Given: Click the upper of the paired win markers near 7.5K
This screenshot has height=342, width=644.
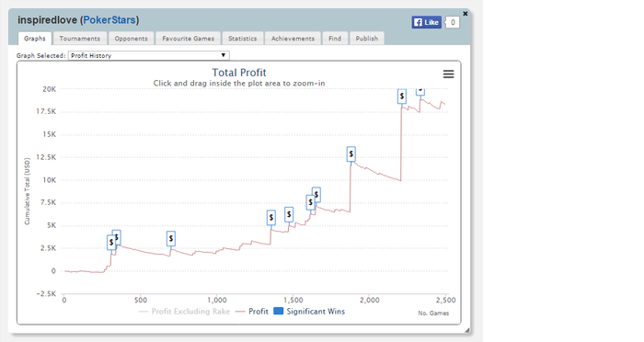Looking at the screenshot, I should tap(316, 194).
